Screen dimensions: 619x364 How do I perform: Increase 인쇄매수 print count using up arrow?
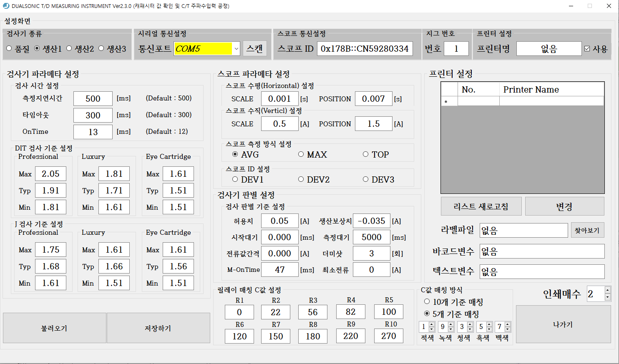click(607, 290)
